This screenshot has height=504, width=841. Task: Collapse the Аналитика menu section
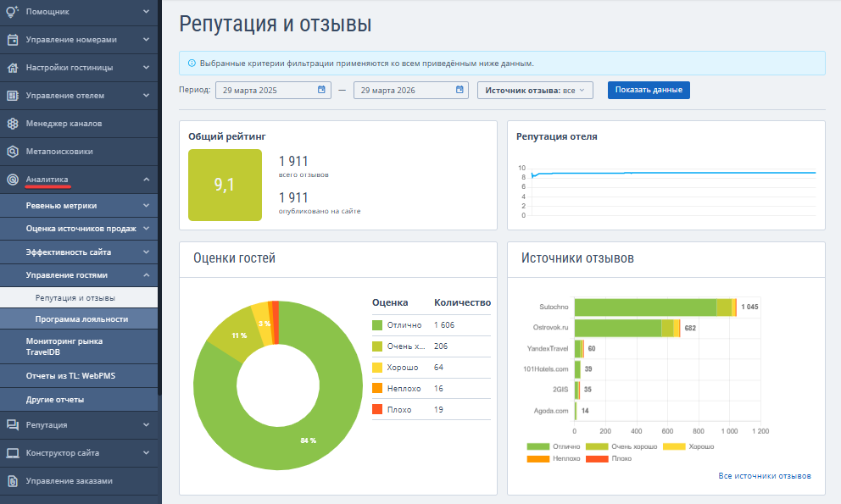pos(146,180)
